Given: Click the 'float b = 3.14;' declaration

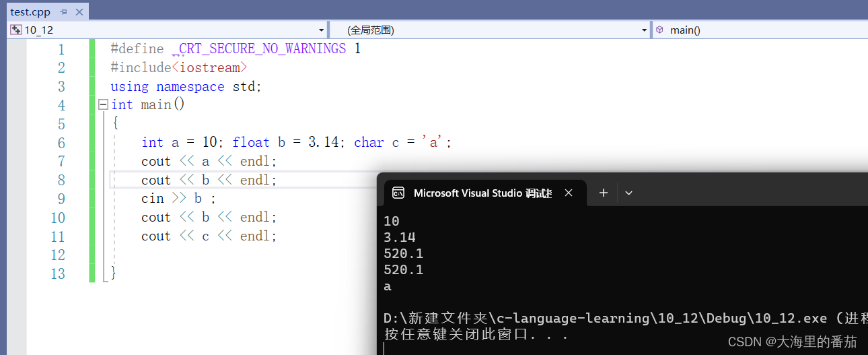Looking at the screenshot, I should [289, 143].
